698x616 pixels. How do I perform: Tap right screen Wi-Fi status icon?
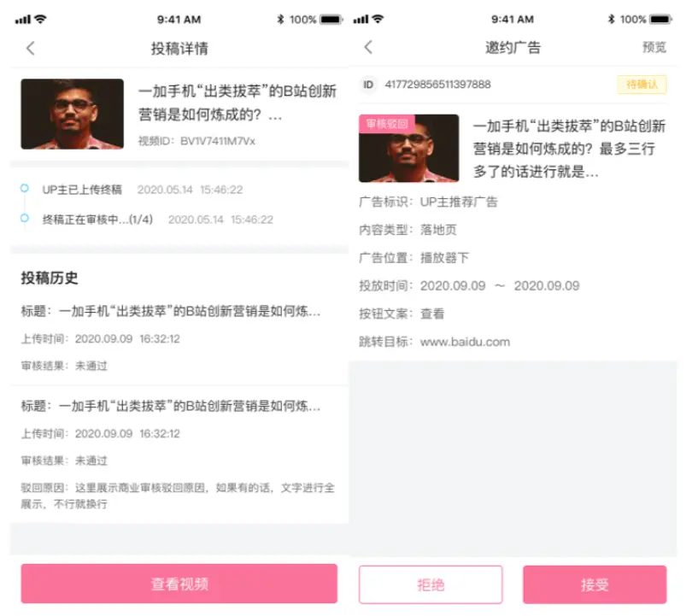point(378,19)
